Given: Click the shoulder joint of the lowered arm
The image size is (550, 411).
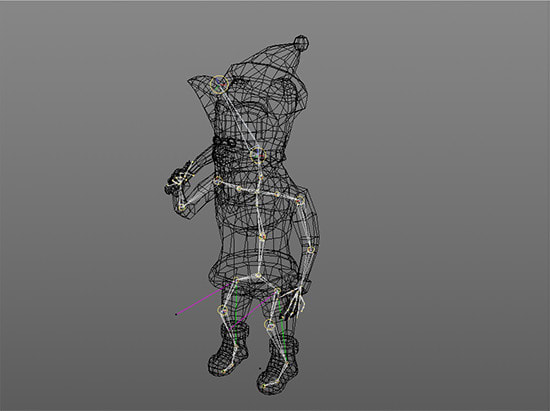Looking at the screenshot, I should [x=300, y=201].
